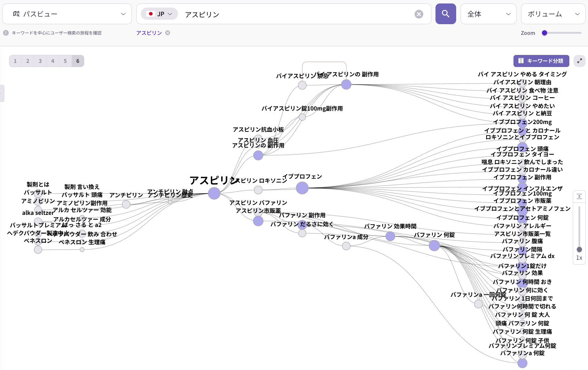The height and width of the screenshot is (370, 588).
Task: Click the イブプロフェン node circle
Action: tap(302, 188)
